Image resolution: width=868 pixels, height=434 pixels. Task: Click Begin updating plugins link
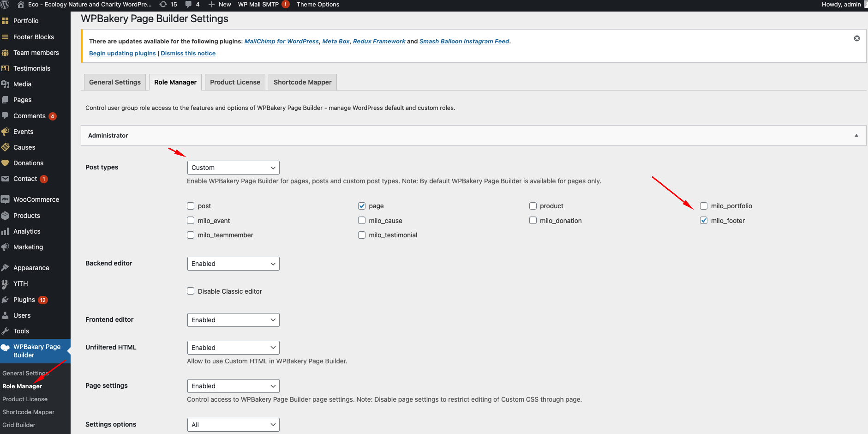coord(122,53)
